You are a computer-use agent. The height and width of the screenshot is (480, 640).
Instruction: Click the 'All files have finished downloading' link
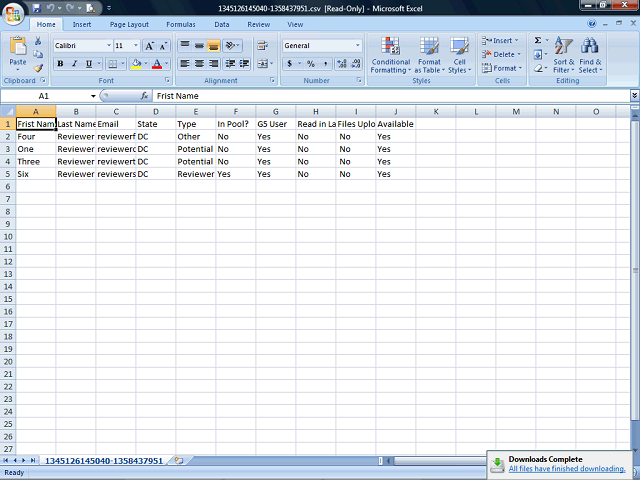point(566,468)
